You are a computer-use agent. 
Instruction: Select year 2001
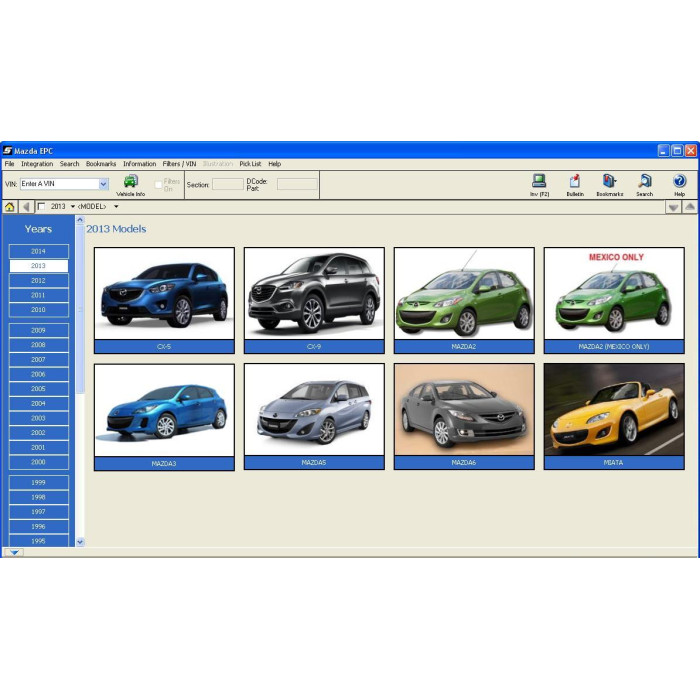click(x=38, y=448)
